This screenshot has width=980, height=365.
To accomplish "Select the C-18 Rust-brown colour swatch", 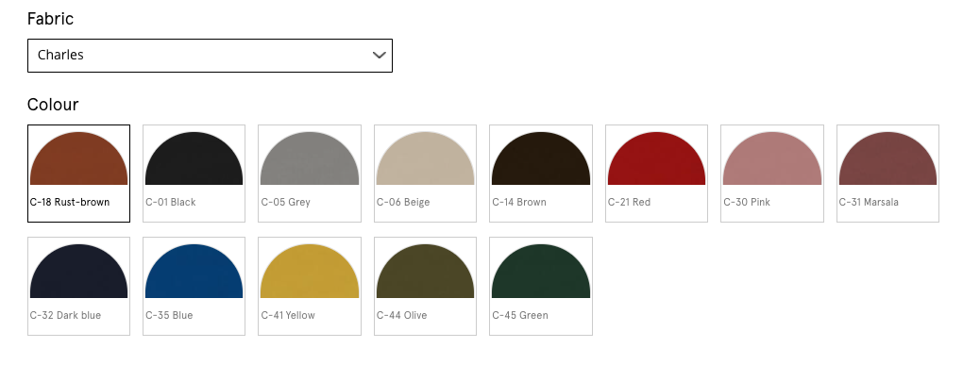I will 78,174.
